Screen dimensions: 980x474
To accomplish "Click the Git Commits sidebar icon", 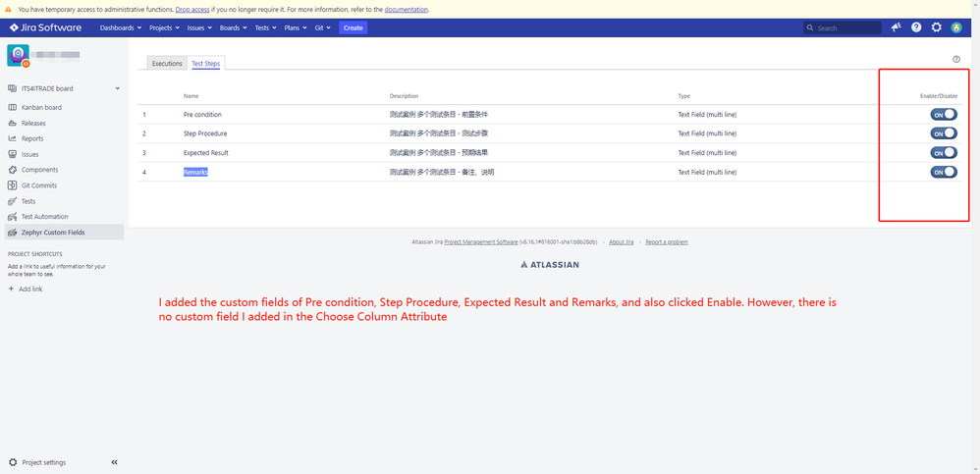I will coord(12,185).
